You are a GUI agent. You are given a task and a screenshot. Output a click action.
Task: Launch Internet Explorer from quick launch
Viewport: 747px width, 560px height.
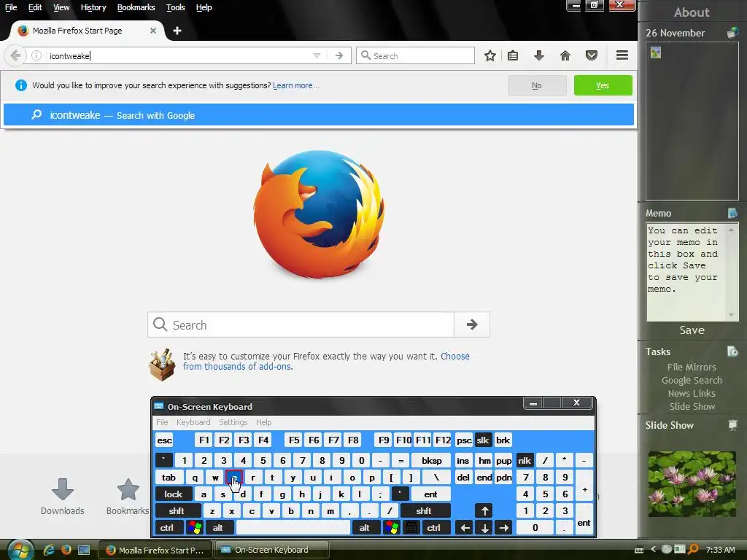pos(49,550)
